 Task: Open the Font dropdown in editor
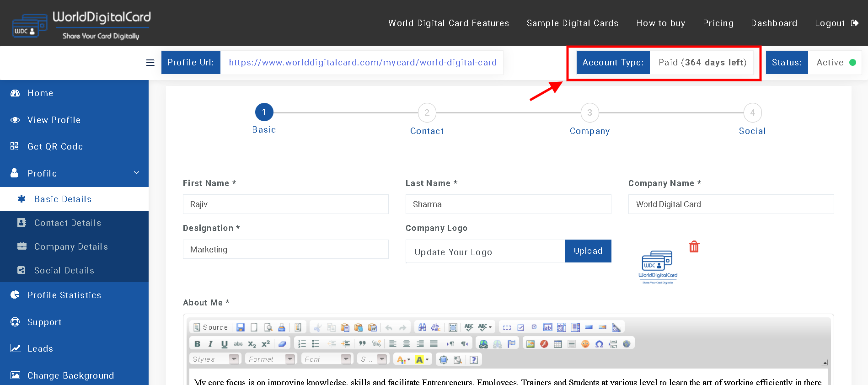tap(327, 359)
